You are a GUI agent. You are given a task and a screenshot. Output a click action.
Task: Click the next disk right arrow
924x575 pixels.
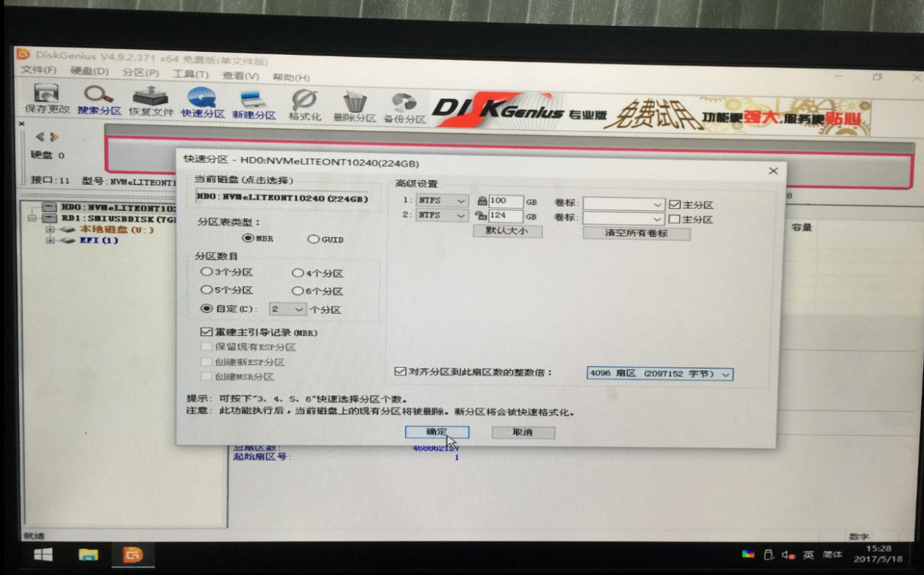(x=54, y=137)
